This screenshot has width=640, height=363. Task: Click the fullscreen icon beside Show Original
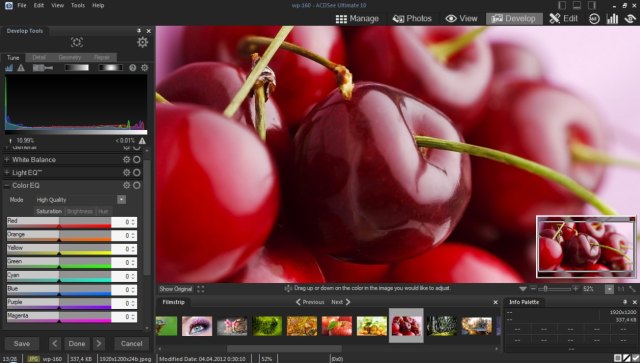pyautogui.click(x=201, y=289)
